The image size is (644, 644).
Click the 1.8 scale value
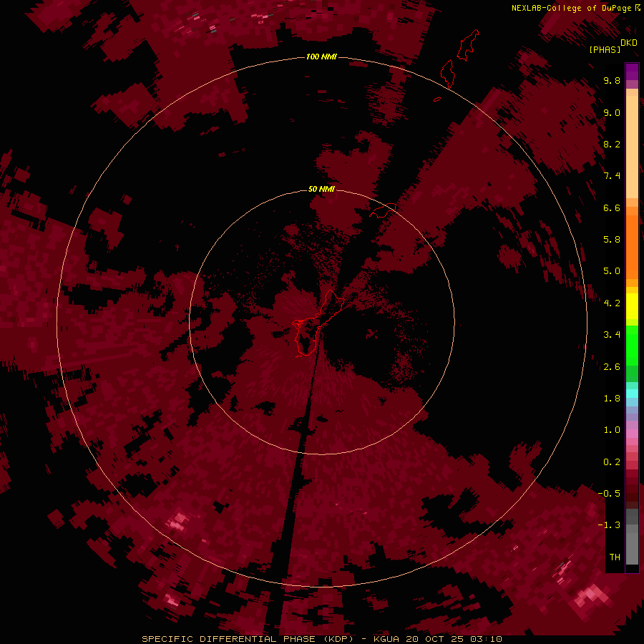[612, 399]
